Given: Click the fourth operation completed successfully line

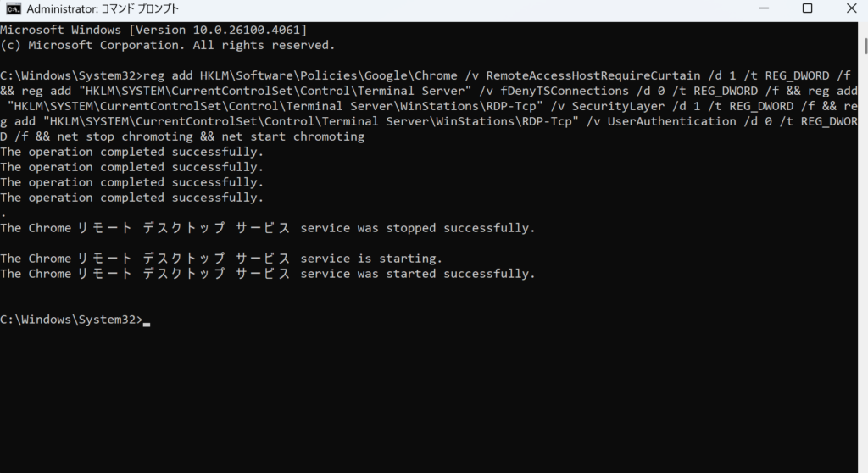Looking at the screenshot, I should (x=131, y=198).
